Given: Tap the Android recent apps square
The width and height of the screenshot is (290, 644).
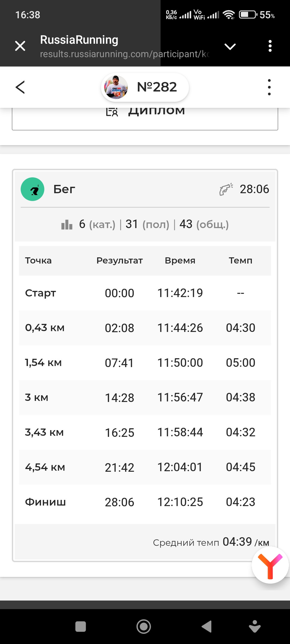Looking at the screenshot, I should point(81,627).
